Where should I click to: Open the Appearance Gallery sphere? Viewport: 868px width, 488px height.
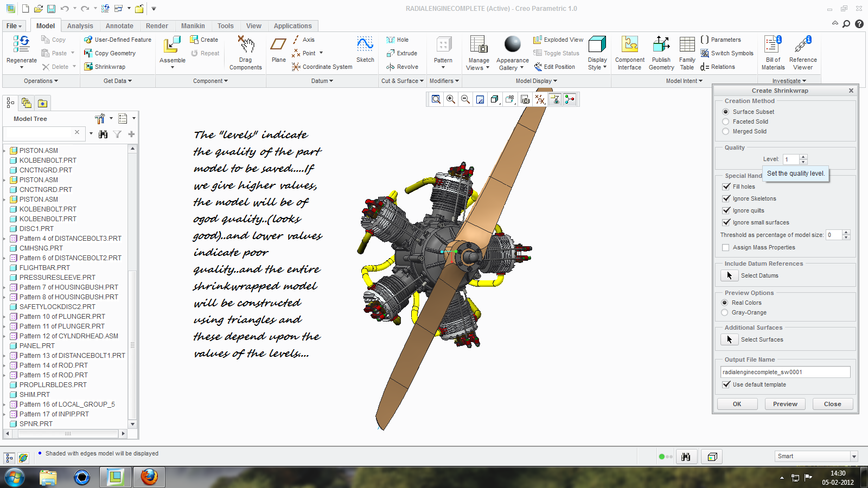point(512,44)
